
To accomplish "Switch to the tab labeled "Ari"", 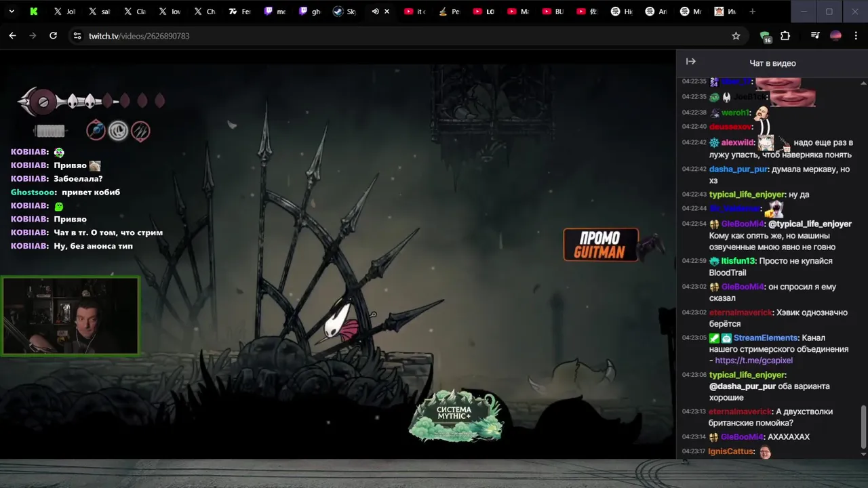I will pos(657,12).
